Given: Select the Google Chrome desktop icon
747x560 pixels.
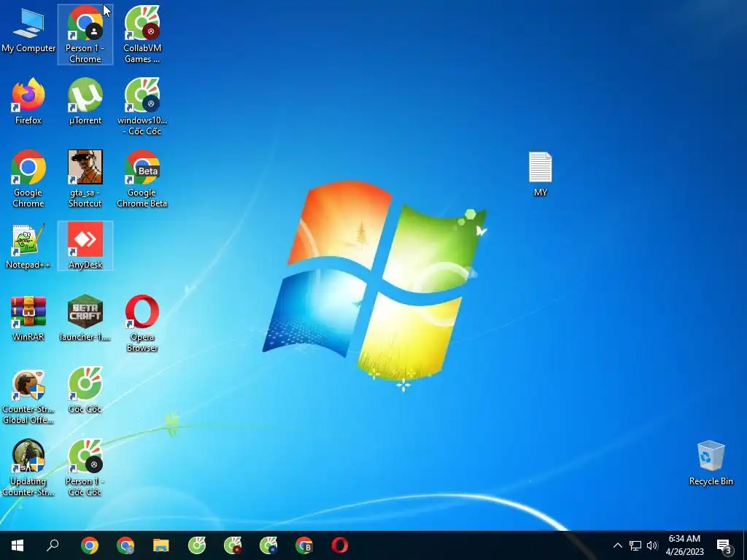Looking at the screenshot, I should 28,179.
